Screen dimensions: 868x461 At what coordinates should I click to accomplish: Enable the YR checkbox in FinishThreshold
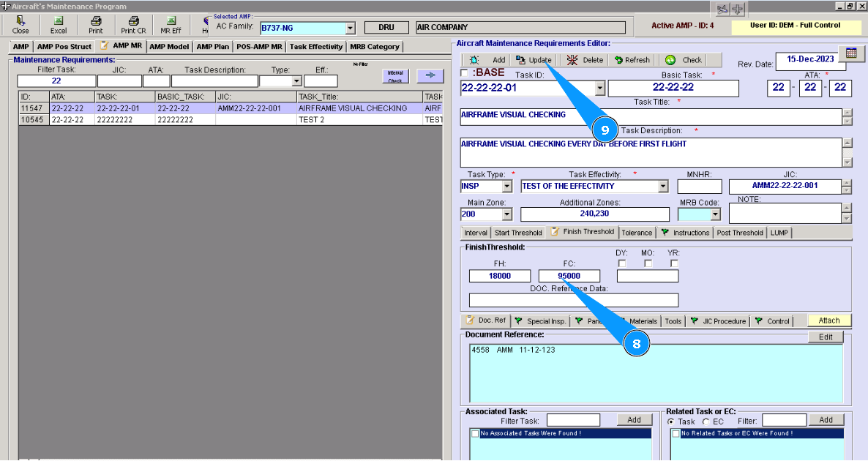pyautogui.click(x=674, y=263)
